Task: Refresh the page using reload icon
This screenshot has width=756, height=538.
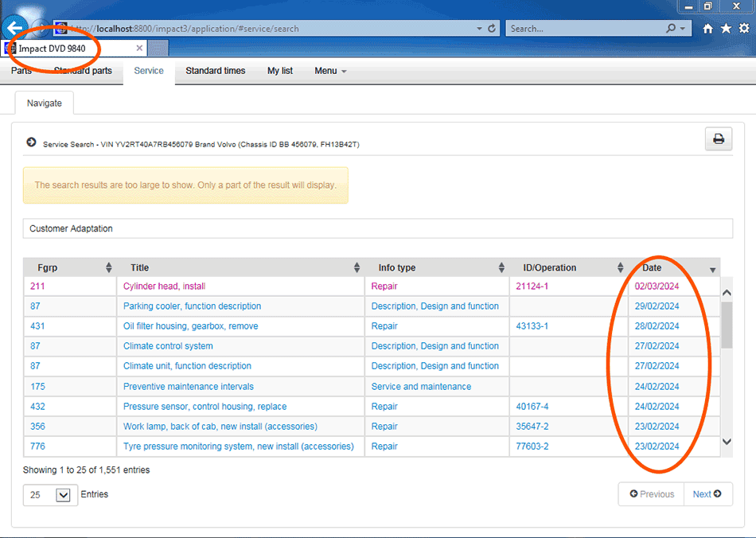Action: pos(492,29)
